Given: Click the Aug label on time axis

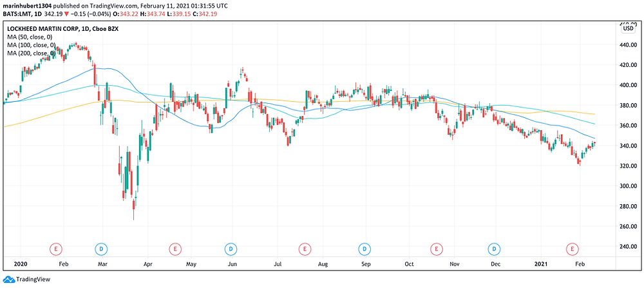Looking at the screenshot, I should click(323, 264).
